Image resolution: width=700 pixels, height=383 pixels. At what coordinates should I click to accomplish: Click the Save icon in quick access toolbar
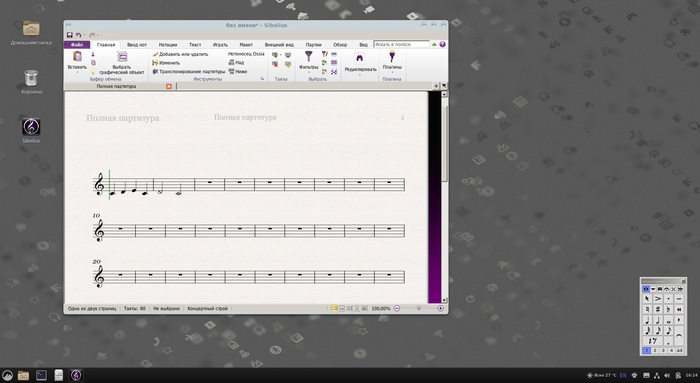point(70,35)
